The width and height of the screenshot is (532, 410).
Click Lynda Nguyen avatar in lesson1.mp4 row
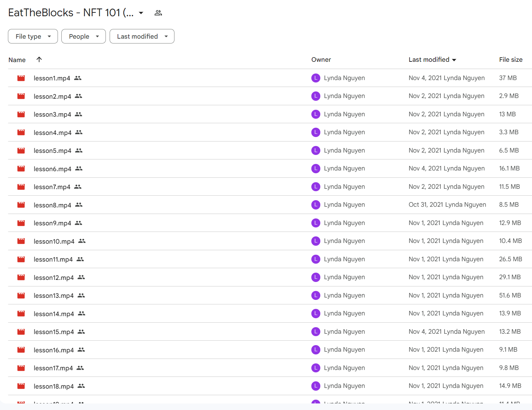pos(316,78)
